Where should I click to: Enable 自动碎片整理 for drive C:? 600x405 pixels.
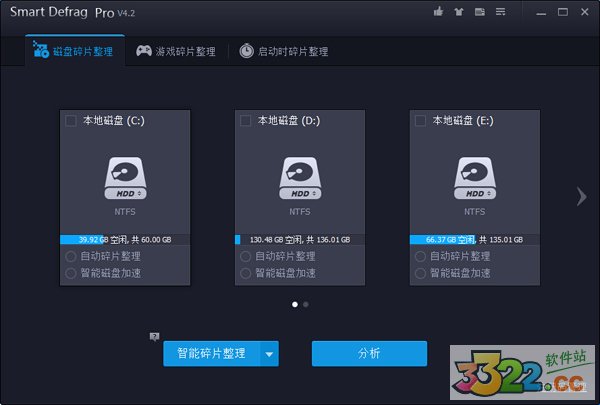pyautogui.click(x=71, y=256)
